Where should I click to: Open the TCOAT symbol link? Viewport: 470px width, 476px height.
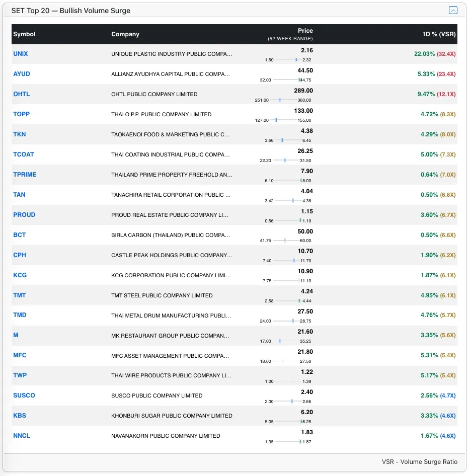[23, 154]
